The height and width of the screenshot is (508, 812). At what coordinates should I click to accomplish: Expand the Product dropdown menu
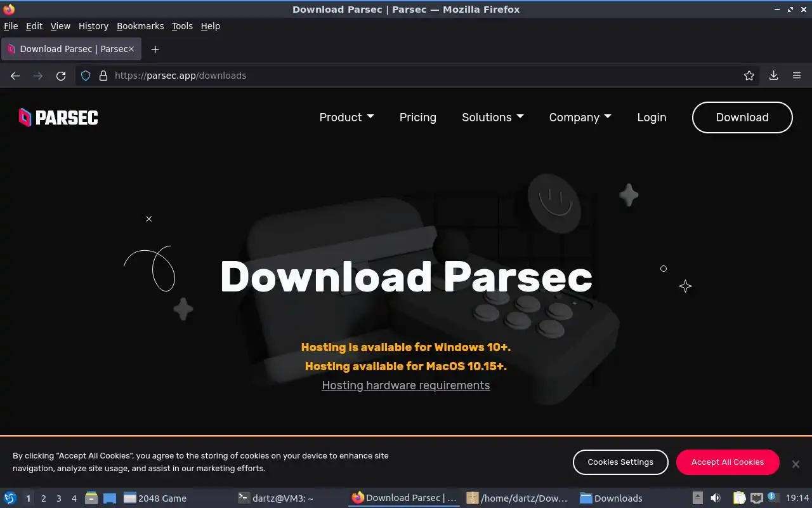346,117
